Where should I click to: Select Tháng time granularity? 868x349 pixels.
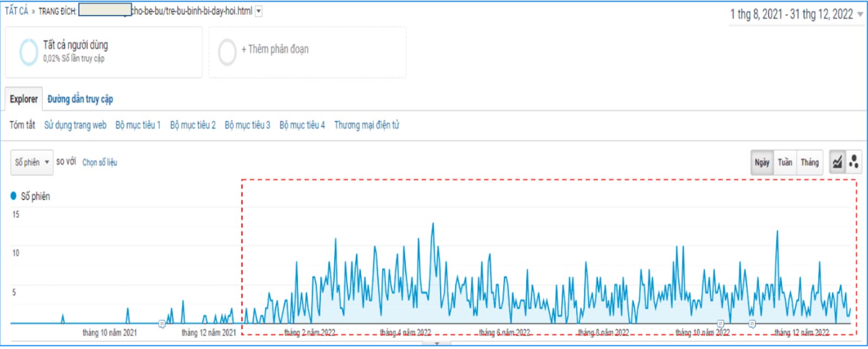point(810,162)
